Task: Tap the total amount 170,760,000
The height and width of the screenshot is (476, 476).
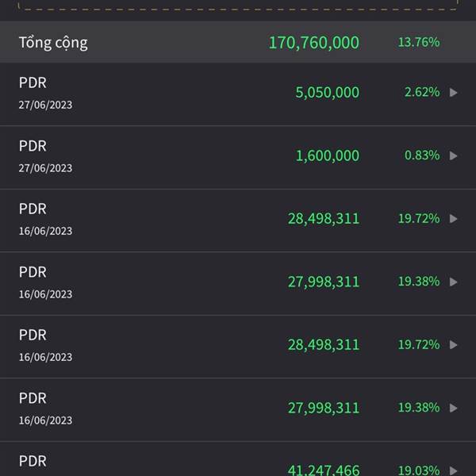Action: coord(314,43)
